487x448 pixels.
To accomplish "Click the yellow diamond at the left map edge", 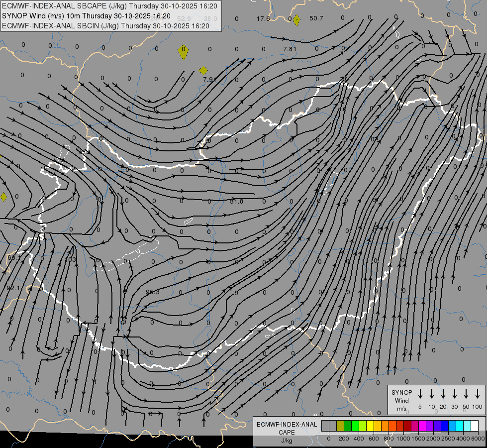I will [3, 197].
